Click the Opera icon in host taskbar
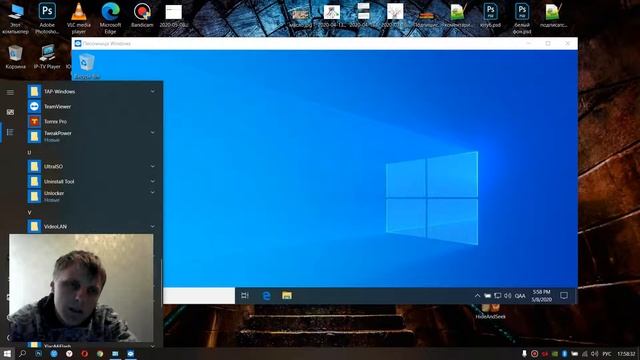640x360 pixels. click(84, 353)
